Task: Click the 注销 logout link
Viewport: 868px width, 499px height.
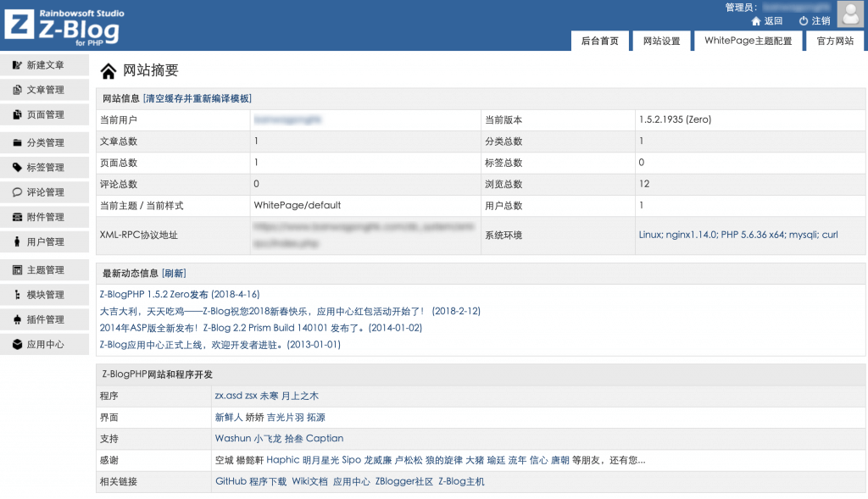Action: click(x=821, y=21)
